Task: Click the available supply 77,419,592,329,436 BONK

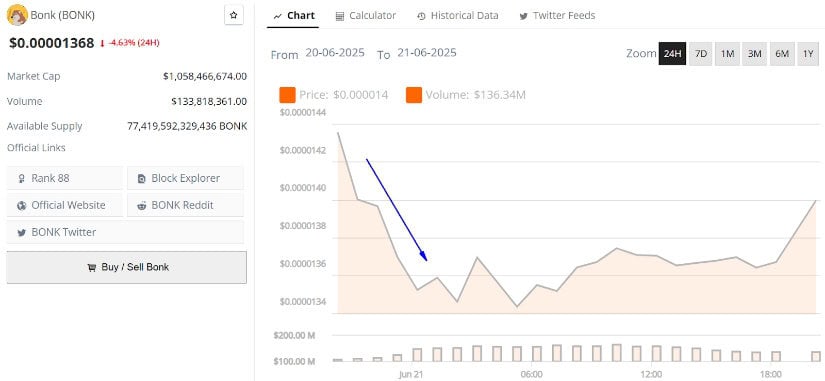Action: click(x=187, y=126)
